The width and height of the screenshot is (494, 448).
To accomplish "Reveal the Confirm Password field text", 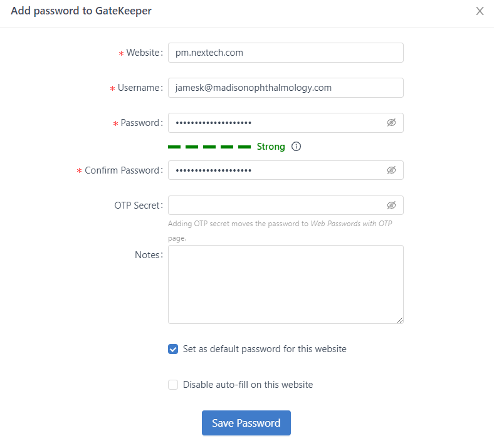I will coord(391,170).
